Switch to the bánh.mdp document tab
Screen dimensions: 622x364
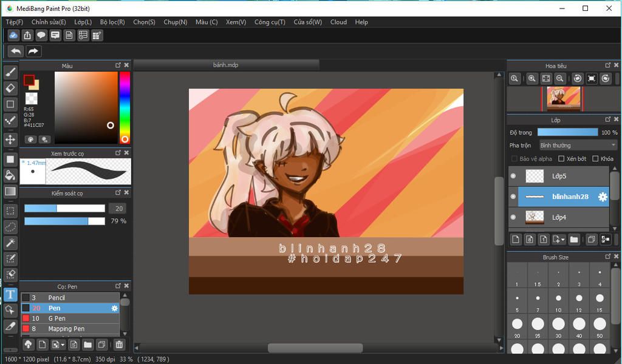226,65
